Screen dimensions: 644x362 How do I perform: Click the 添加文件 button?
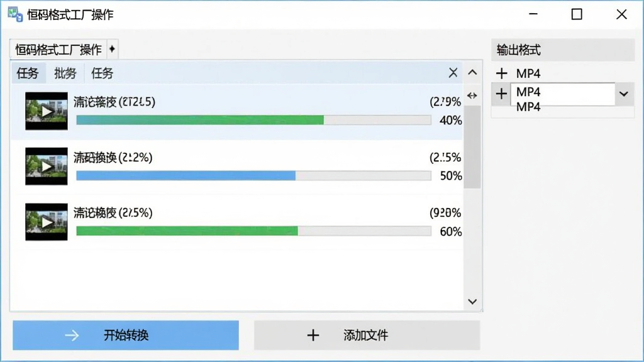click(367, 336)
